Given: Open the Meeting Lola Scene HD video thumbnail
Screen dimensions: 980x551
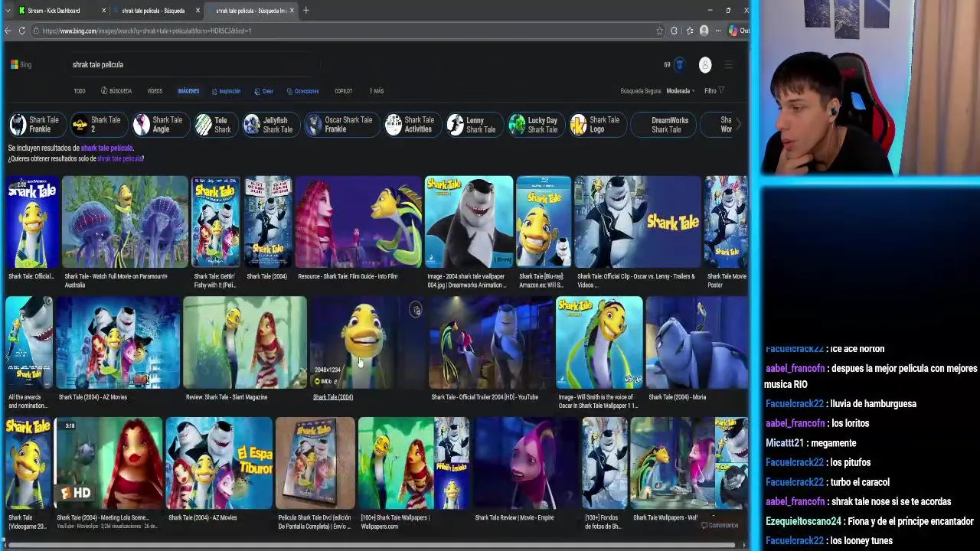Looking at the screenshot, I should point(109,463).
